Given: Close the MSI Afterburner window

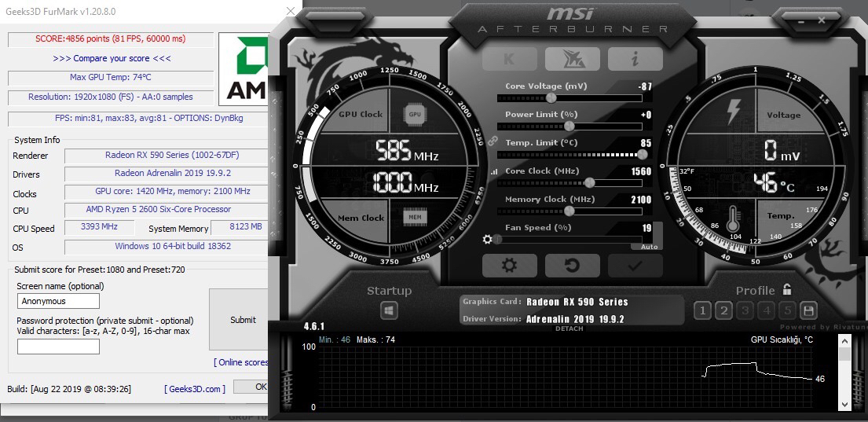Looking at the screenshot, I should pos(822,20).
